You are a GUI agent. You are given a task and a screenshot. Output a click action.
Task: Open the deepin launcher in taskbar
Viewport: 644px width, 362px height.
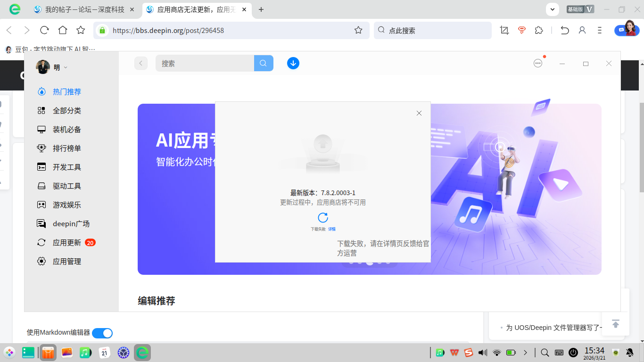tap(9, 353)
